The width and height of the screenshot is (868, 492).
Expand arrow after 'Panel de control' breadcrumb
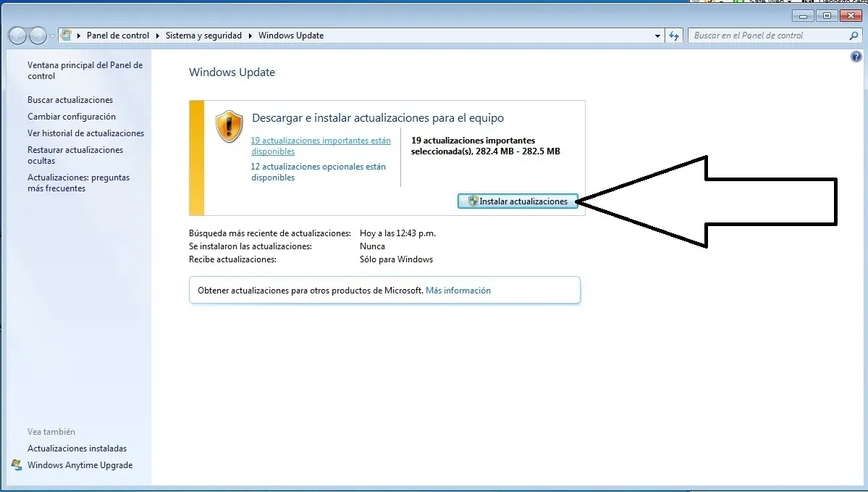[158, 36]
